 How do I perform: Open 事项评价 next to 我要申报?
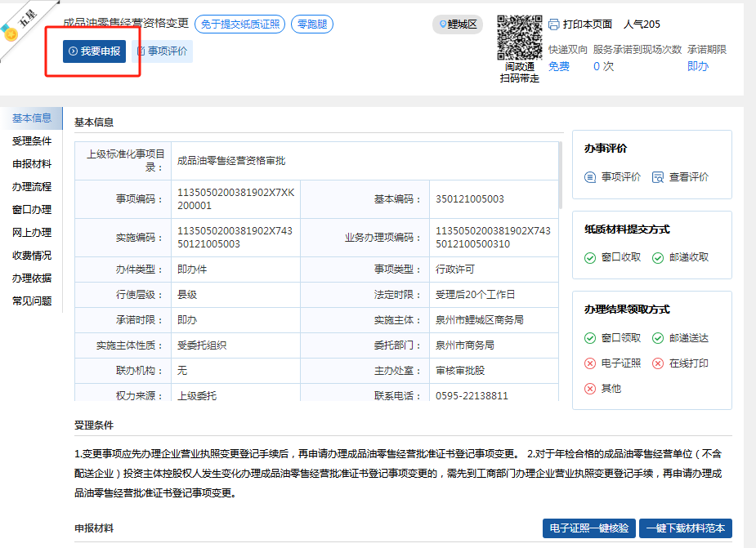pyautogui.click(x=162, y=51)
